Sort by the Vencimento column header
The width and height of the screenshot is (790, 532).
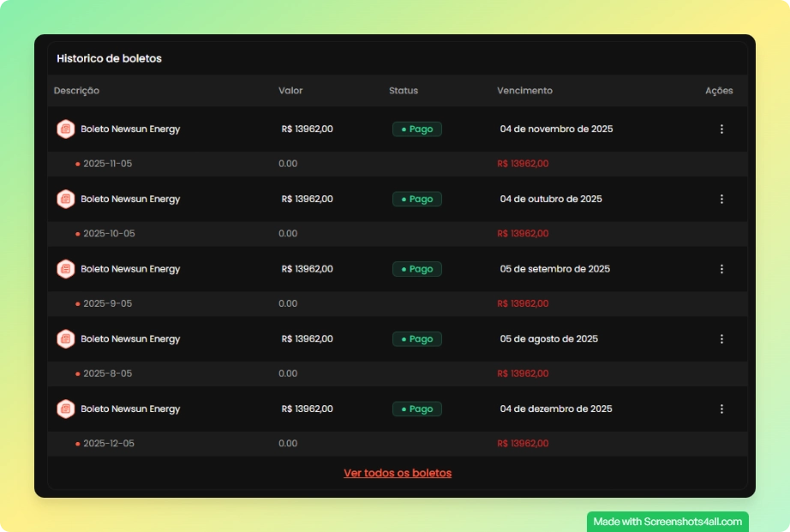524,91
